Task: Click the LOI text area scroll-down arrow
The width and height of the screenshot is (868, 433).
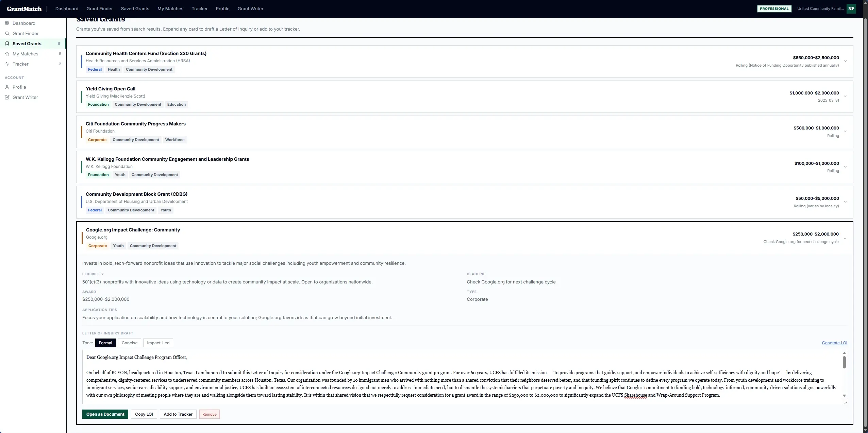Action: coord(844,396)
